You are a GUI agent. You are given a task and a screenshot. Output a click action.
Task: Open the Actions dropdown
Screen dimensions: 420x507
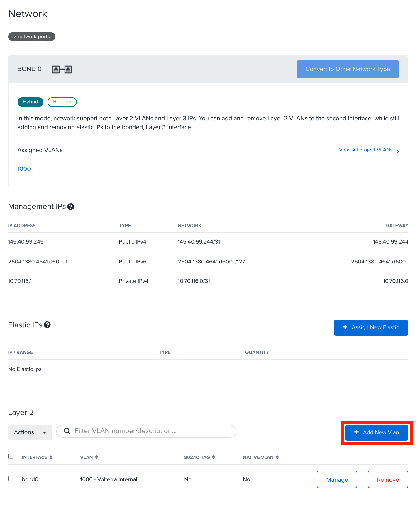tap(30, 432)
